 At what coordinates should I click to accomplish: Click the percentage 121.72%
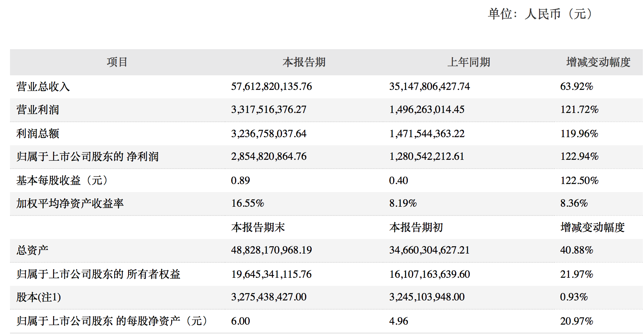579,110
